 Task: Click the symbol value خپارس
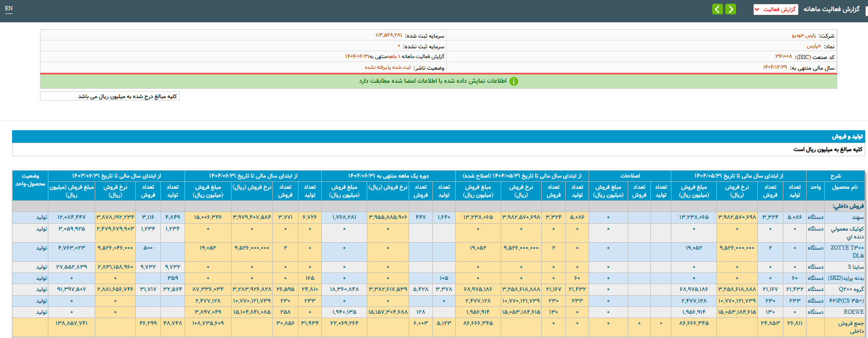814,46
